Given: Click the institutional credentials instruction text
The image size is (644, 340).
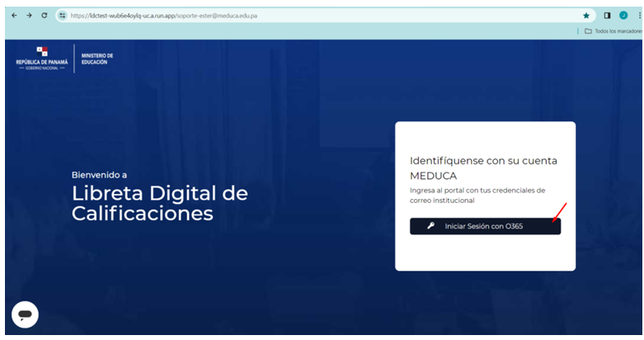Looking at the screenshot, I should [x=477, y=195].
